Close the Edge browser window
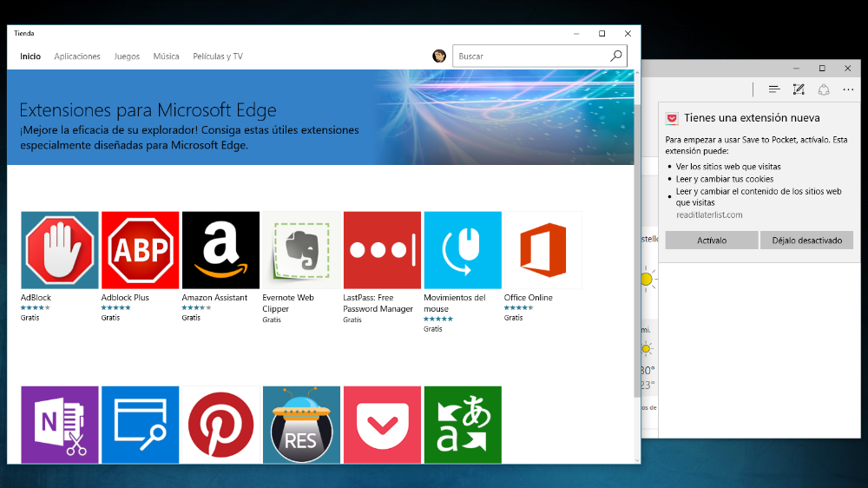868x488 pixels. (847, 69)
